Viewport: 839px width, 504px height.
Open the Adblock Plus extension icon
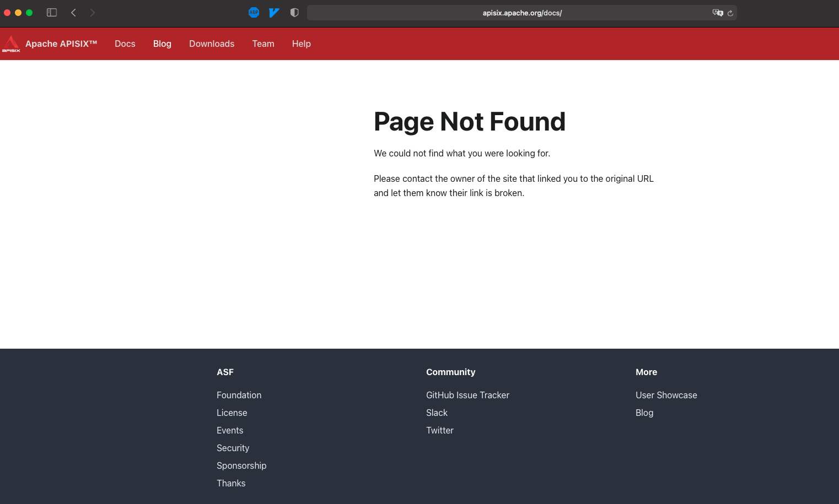(x=254, y=12)
